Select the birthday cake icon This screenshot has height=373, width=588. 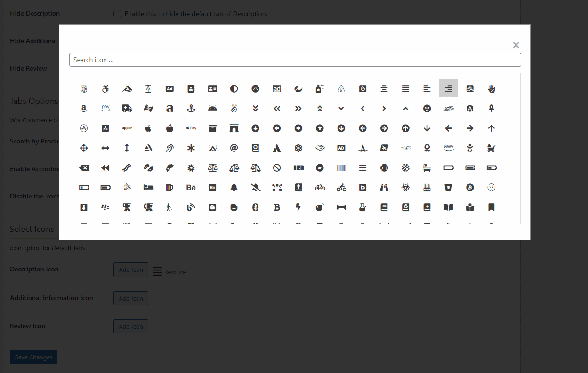(427, 188)
